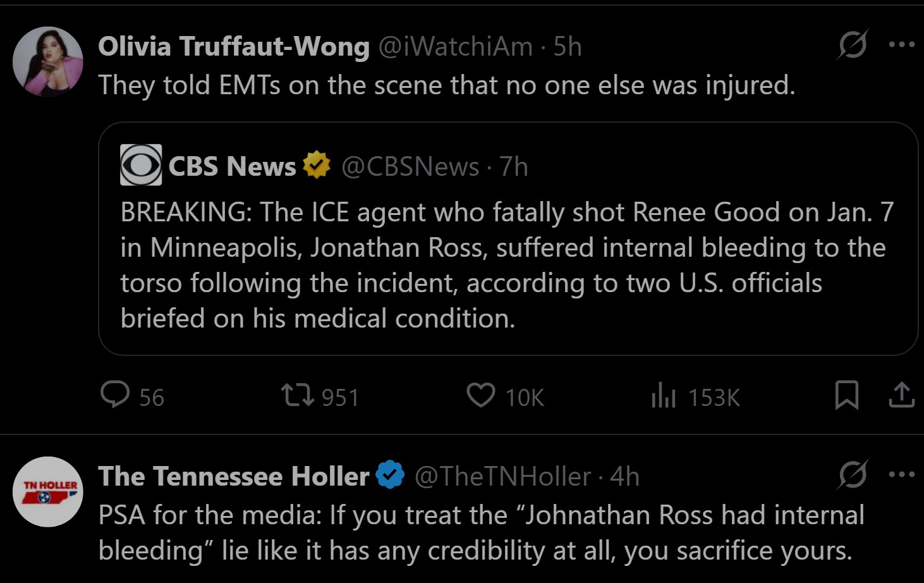Open Olivia Truffaut-Wong's profile picture
This screenshot has height=583, width=924.
[48, 62]
